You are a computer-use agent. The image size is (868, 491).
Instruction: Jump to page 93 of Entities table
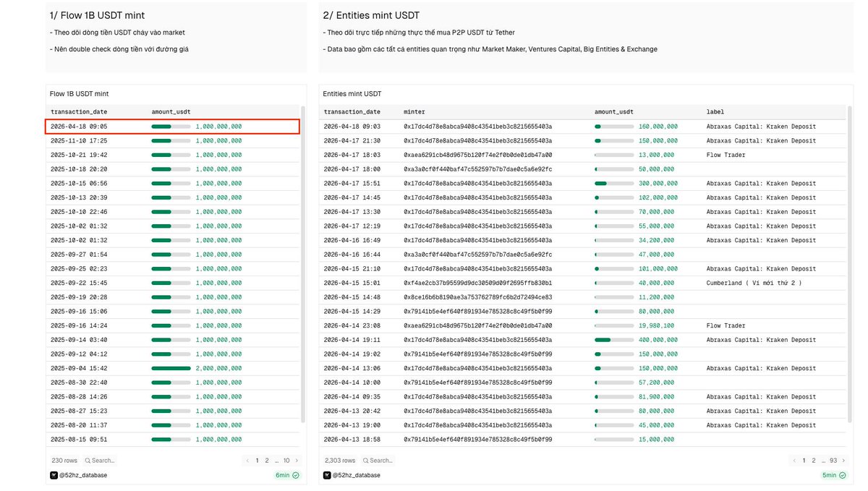coord(833,461)
